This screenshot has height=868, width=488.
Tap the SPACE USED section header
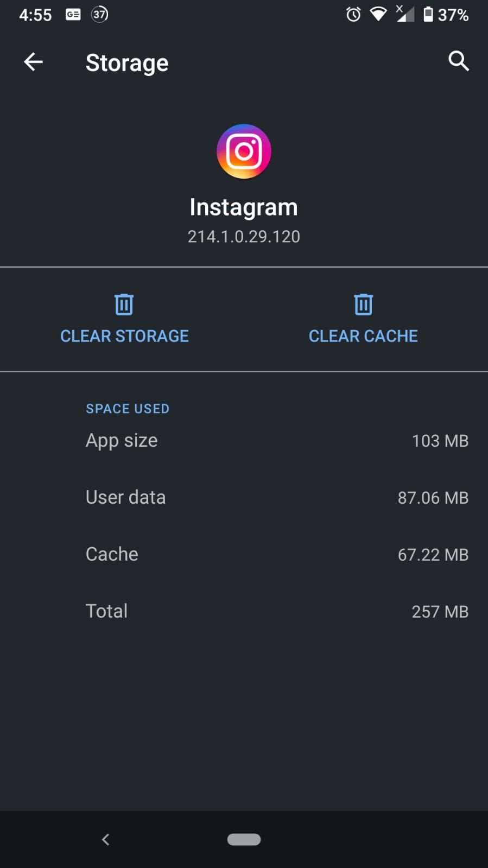(127, 408)
